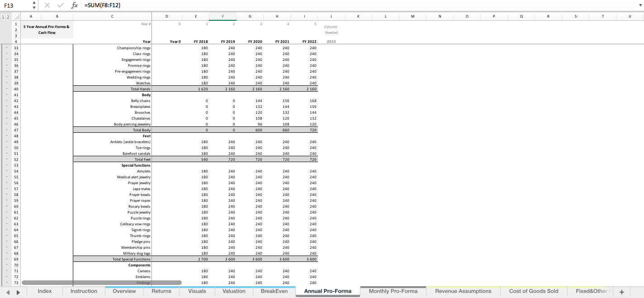The width and height of the screenshot is (644, 298).
Task: Expand the formula bar via right-side chevron
Action: click(639, 6)
